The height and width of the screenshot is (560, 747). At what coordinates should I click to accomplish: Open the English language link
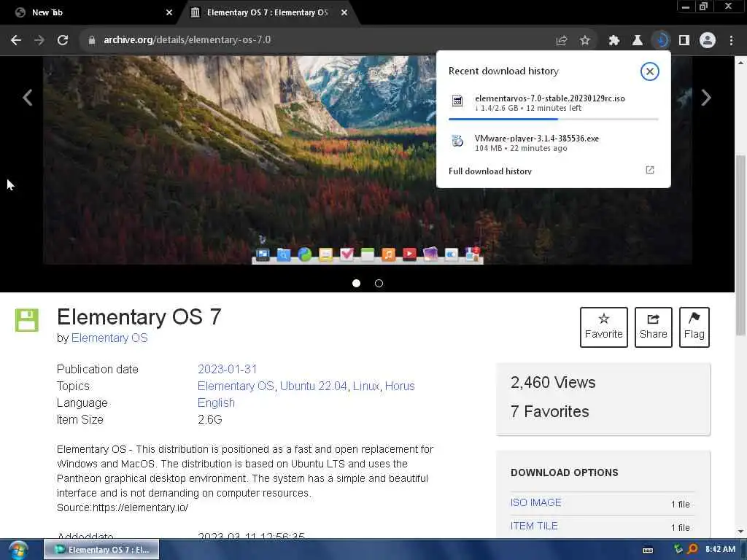pyautogui.click(x=216, y=402)
